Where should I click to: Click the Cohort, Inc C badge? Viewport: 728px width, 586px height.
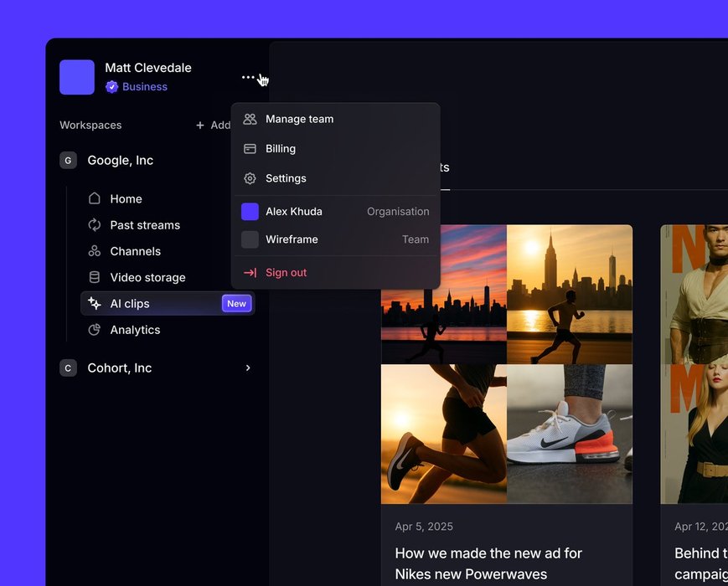pyautogui.click(x=68, y=368)
